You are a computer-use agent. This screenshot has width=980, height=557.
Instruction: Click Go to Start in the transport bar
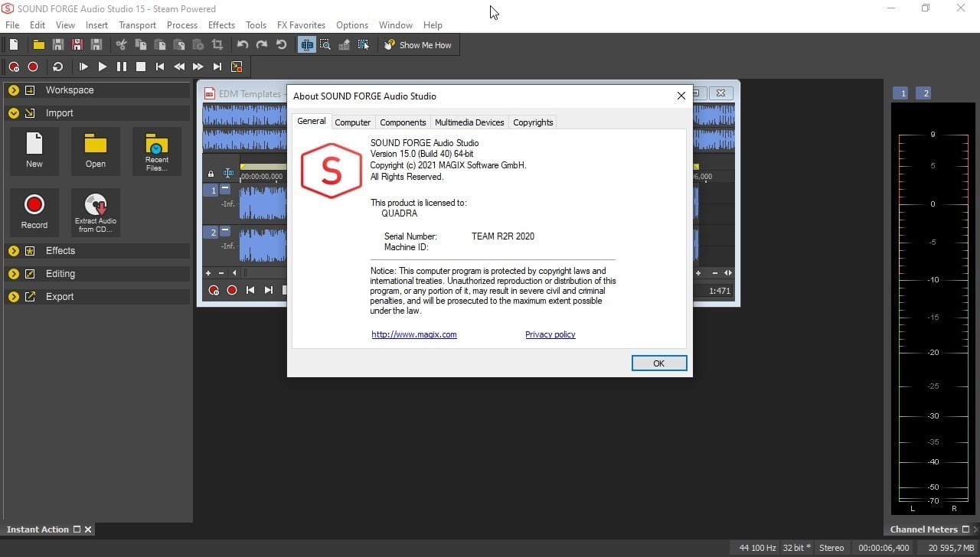pyautogui.click(x=160, y=67)
